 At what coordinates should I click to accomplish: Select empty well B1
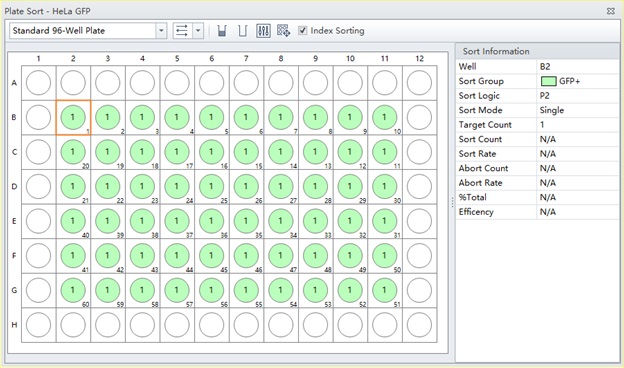[x=38, y=117]
